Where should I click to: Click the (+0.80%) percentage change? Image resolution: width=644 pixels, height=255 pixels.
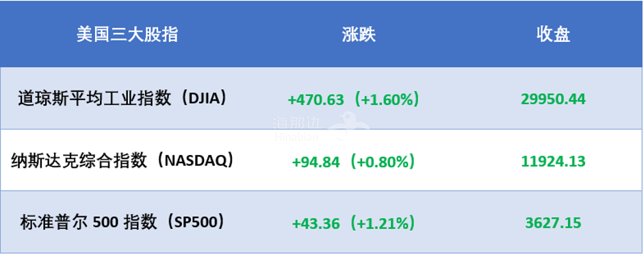tap(382, 162)
